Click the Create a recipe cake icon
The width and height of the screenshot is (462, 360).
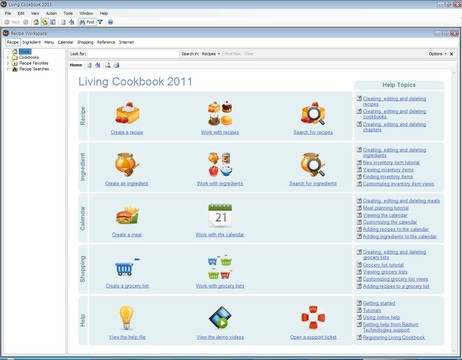(x=127, y=113)
